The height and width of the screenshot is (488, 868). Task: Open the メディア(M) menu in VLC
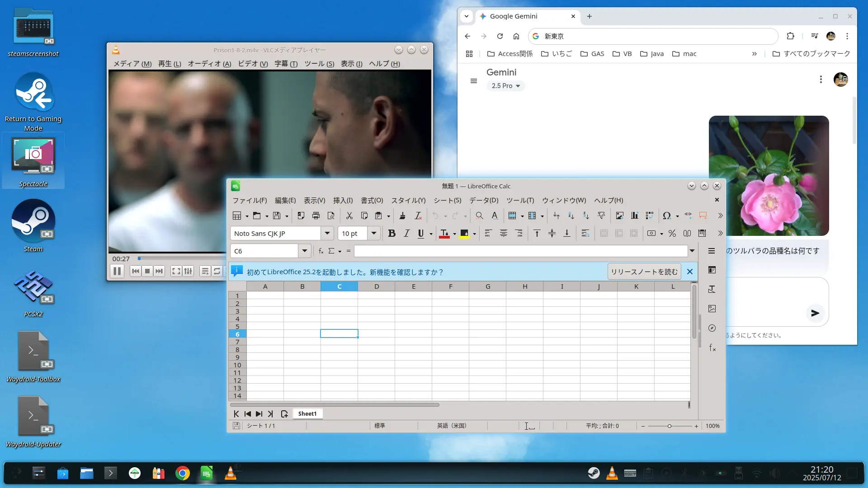(x=132, y=64)
